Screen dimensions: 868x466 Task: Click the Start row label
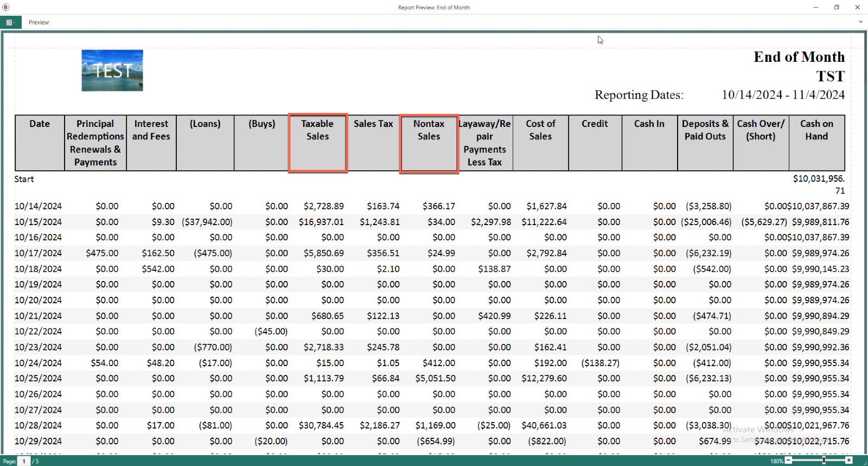click(x=24, y=179)
